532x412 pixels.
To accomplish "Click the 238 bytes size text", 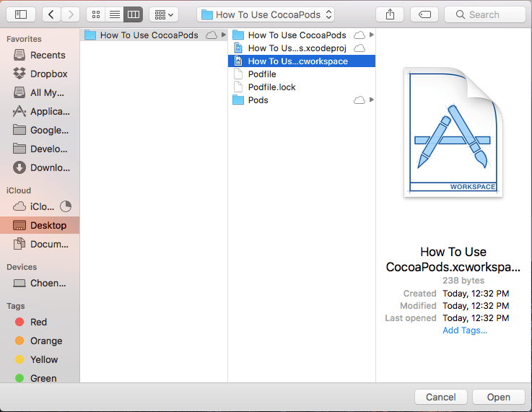I will 463,281.
